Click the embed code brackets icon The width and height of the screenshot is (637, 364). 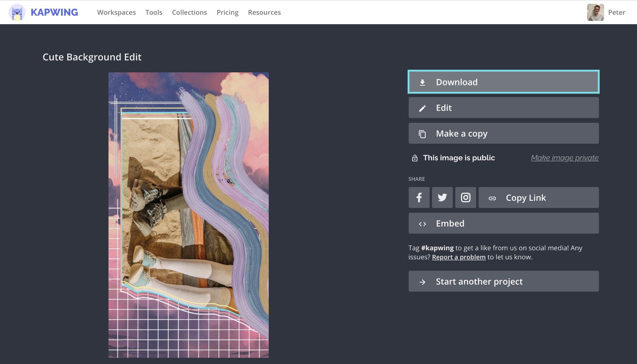422,224
